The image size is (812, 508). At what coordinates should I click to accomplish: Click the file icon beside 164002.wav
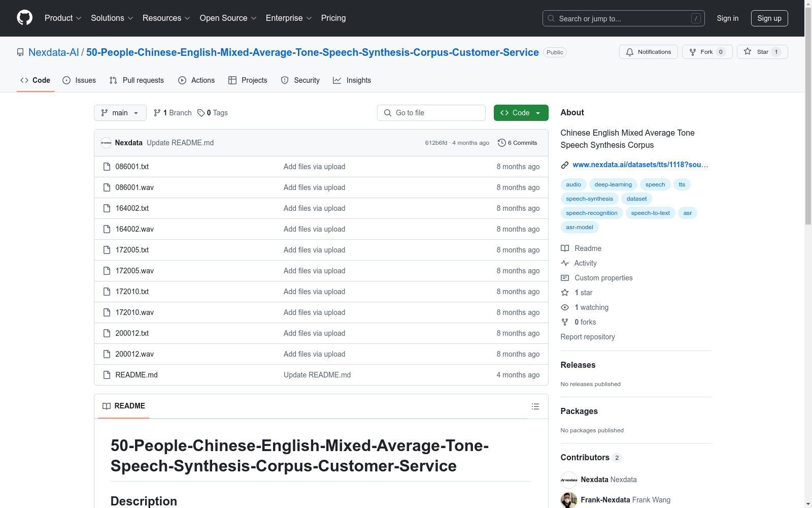point(107,229)
